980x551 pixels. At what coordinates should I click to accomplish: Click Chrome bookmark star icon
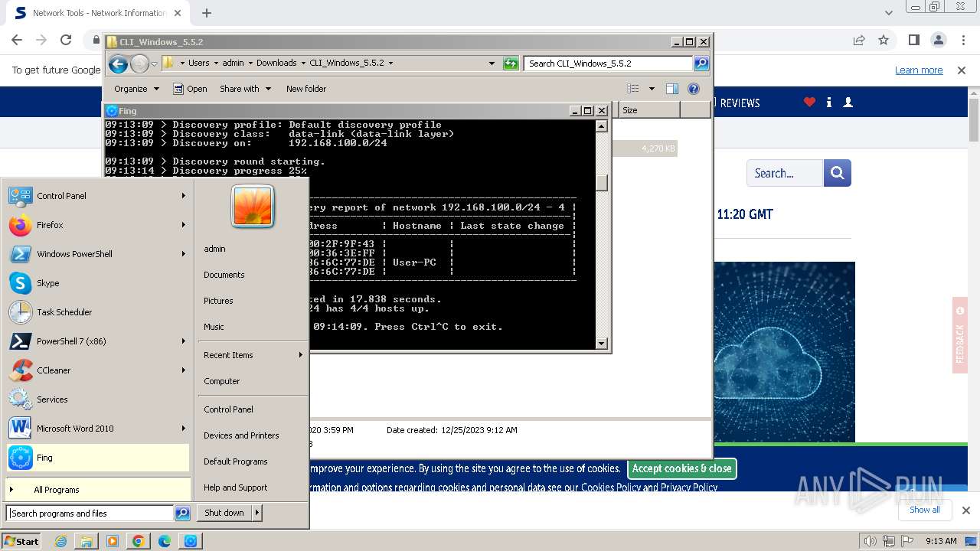click(x=884, y=40)
